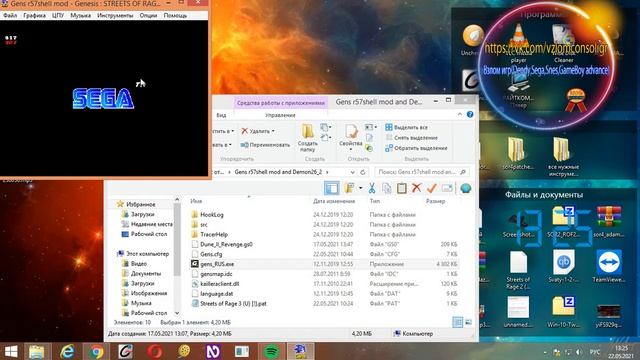
Task: Click the blue shell globe toolbar icon
Action: point(466,188)
